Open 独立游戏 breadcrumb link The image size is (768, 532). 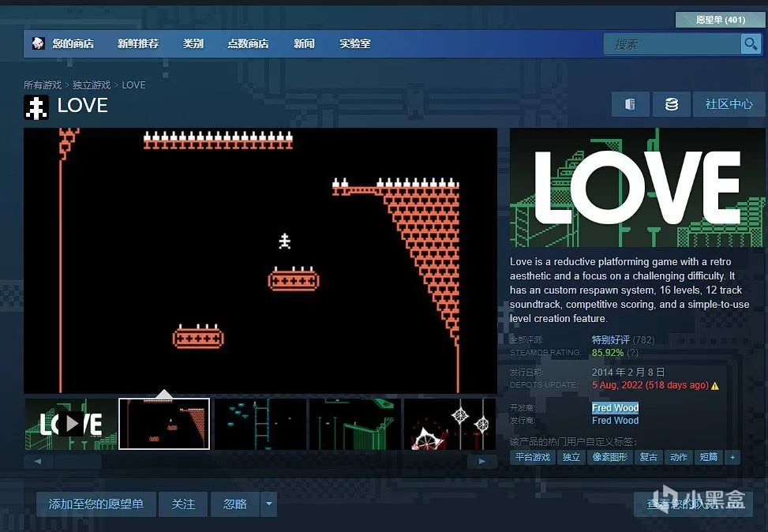point(92,84)
